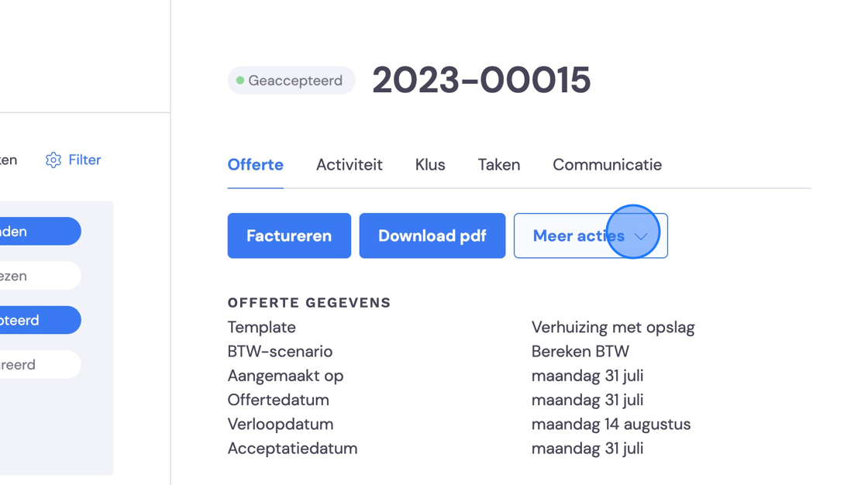Screen dimensions: 868x485
Task: Click the chevron on Meer acties
Action: [x=640, y=236]
